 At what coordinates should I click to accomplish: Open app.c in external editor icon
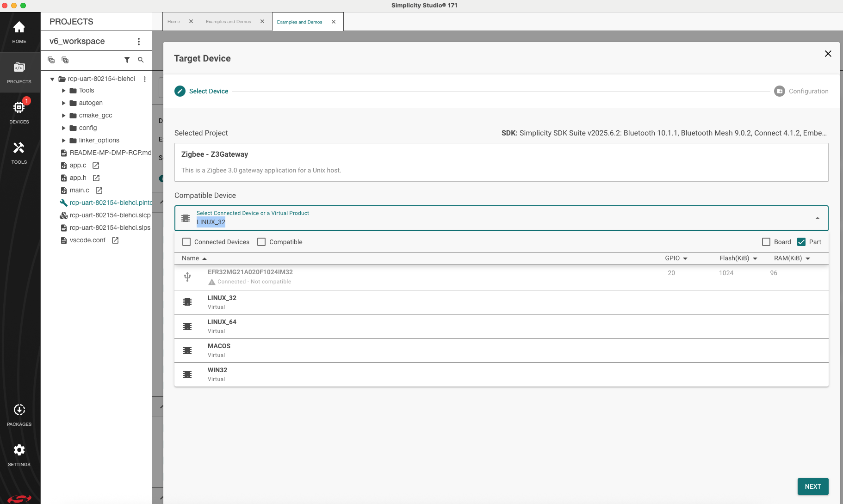pyautogui.click(x=96, y=166)
